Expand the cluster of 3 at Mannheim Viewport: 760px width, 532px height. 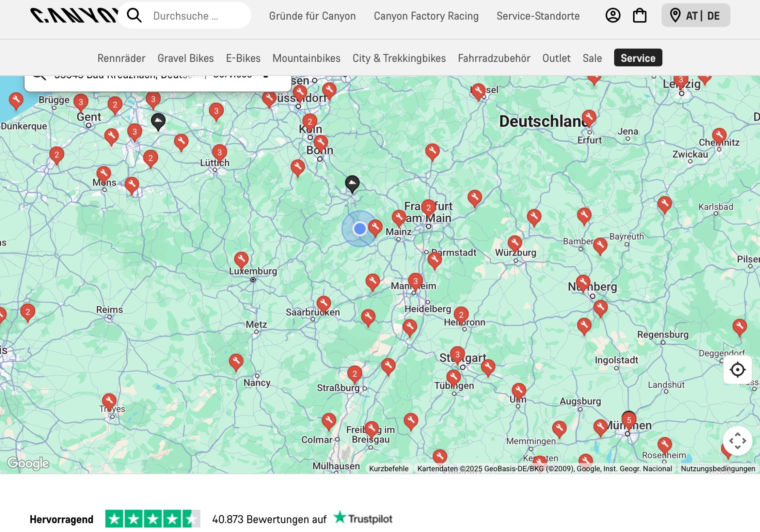pos(415,281)
